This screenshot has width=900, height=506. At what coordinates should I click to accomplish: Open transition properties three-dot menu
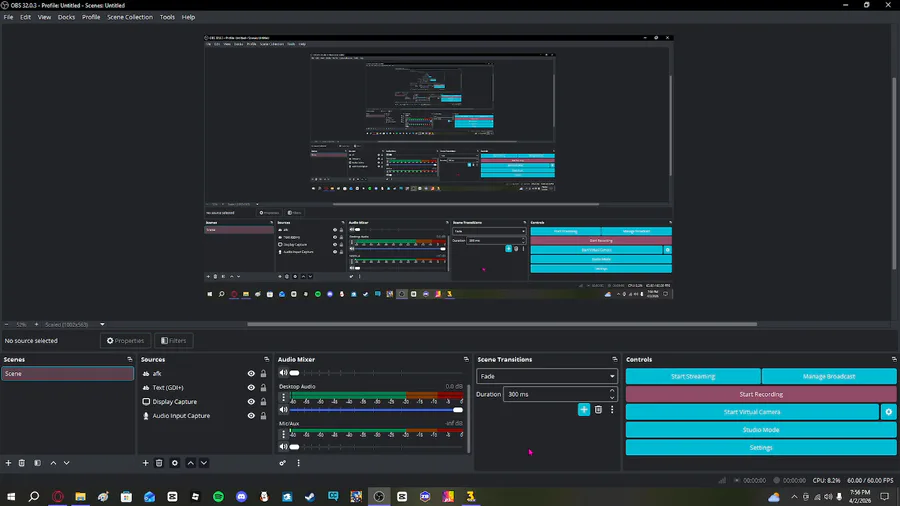(x=612, y=410)
